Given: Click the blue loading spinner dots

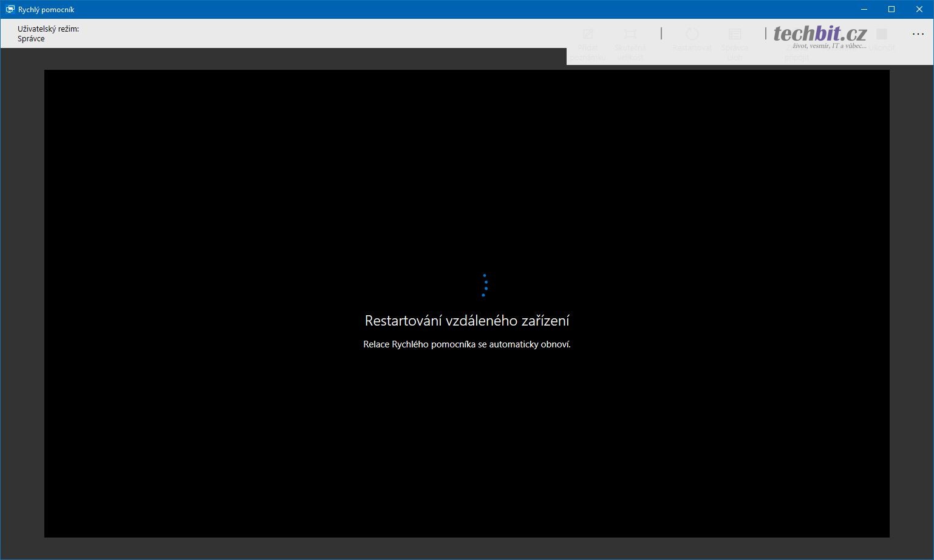Looking at the screenshot, I should pyautogui.click(x=485, y=285).
